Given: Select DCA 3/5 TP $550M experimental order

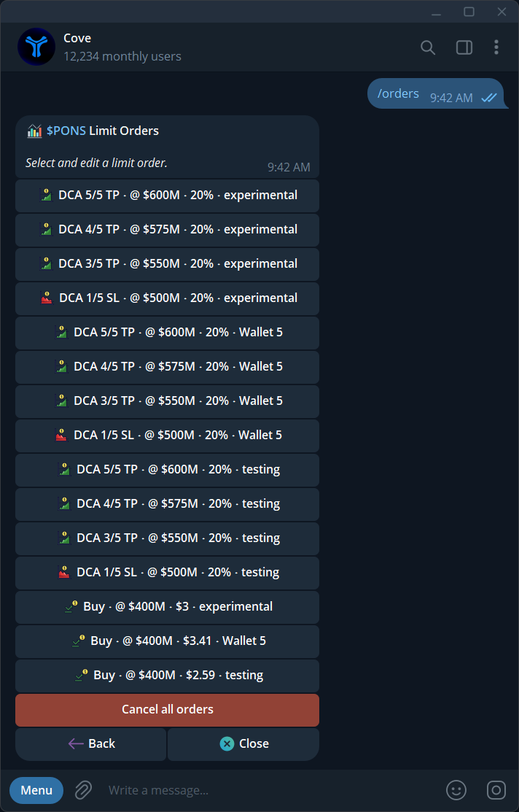Looking at the screenshot, I should pyautogui.click(x=167, y=263).
